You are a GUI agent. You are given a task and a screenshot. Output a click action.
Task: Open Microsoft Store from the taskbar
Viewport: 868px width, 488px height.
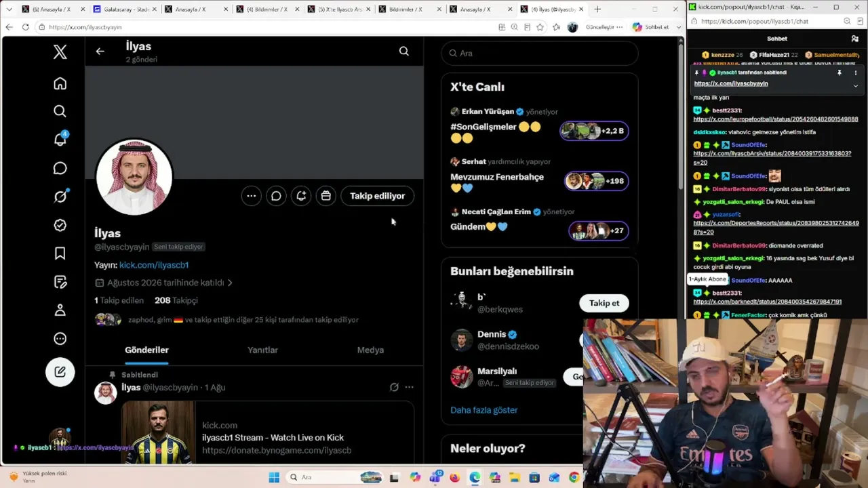point(534,477)
